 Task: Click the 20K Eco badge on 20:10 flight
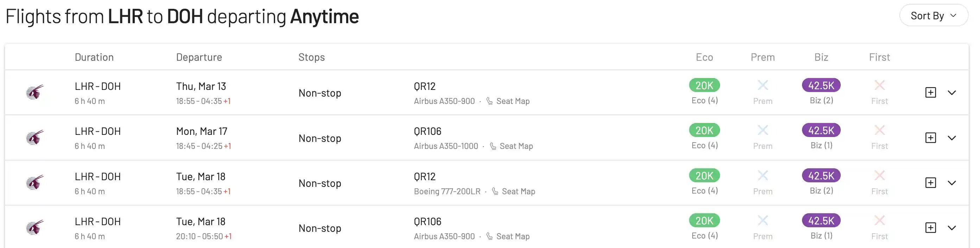pyautogui.click(x=704, y=220)
